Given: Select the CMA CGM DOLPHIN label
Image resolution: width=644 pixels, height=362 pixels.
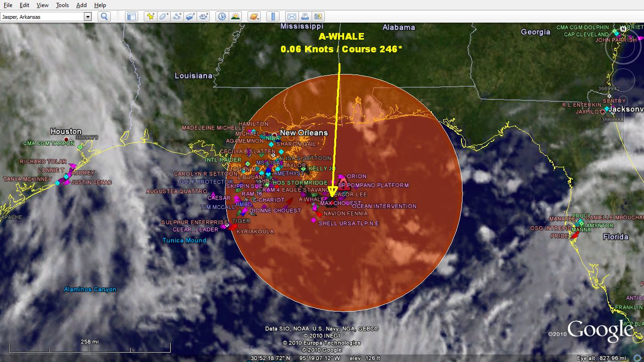Looking at the screenshot, I should 583,28.
